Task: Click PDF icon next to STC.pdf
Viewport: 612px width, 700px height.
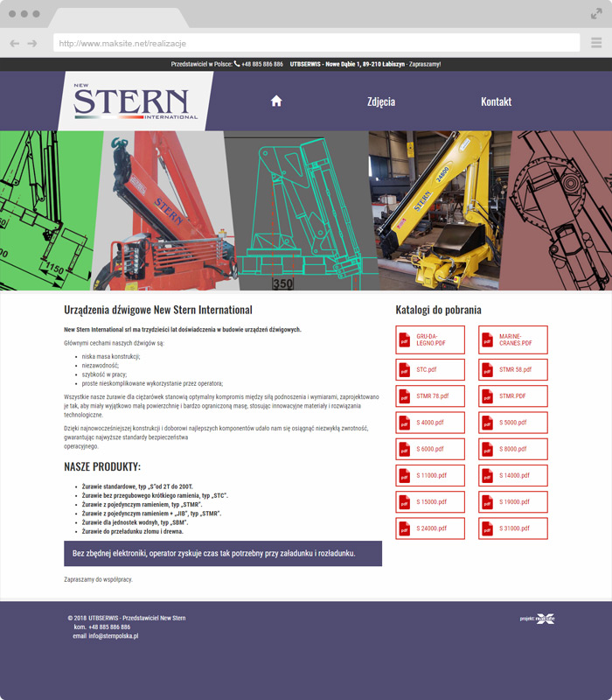Action: point(405,369)
